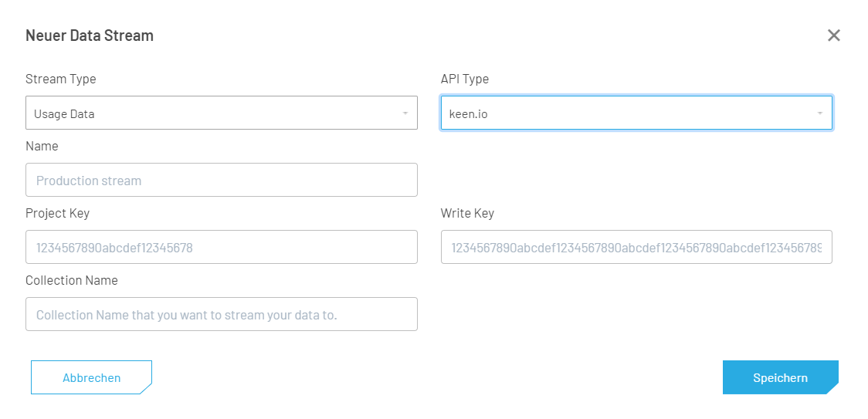
Task: Focus the Write Key input field
Action: coord(636,247)
